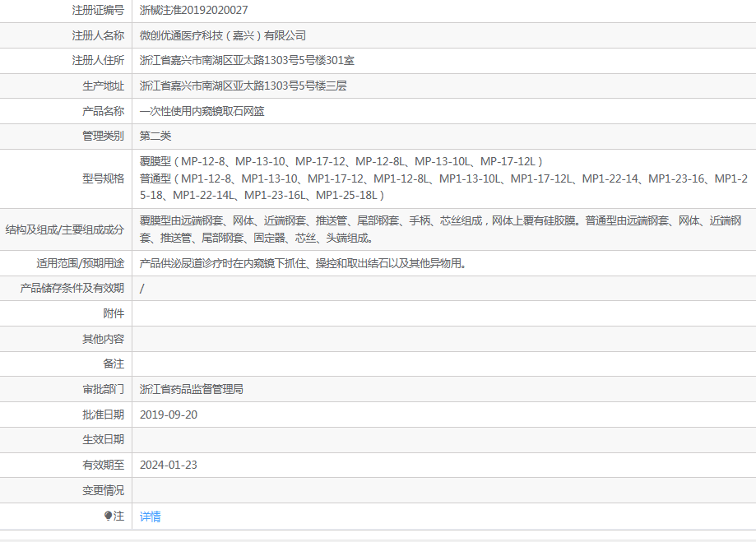756x542 pixels.
Task: Click the 备注 label
Action: (x=114, y=364)
